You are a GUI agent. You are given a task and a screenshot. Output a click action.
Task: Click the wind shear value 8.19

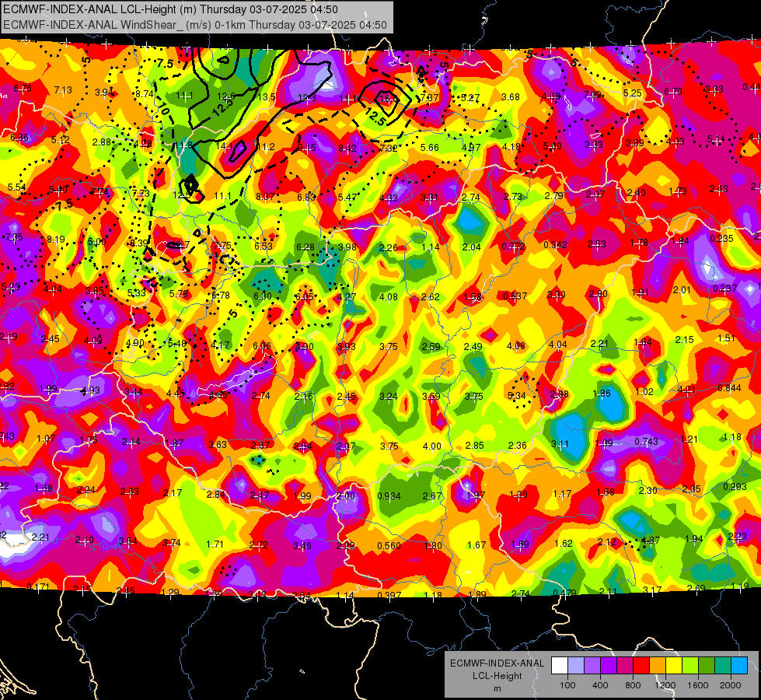tap(56, 240)
